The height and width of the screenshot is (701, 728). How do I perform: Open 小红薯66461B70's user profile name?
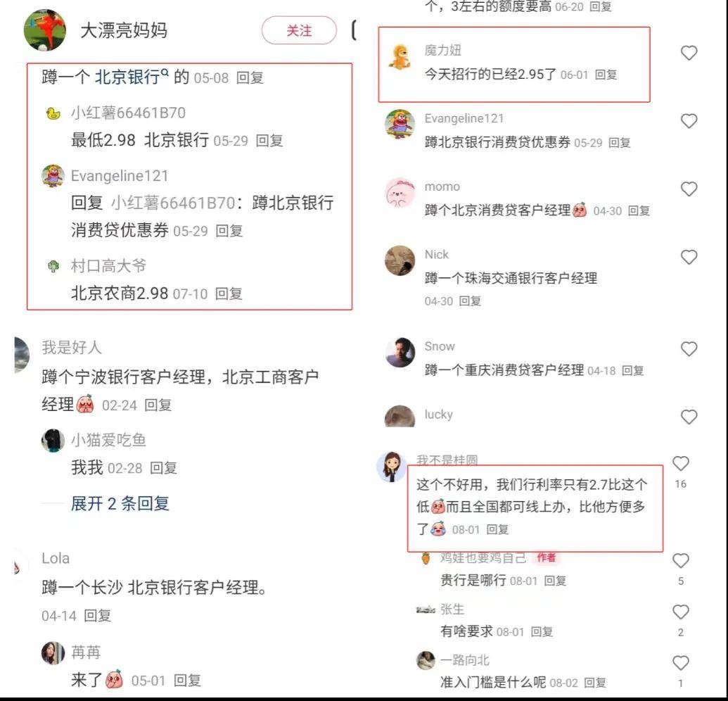[128, 113]
